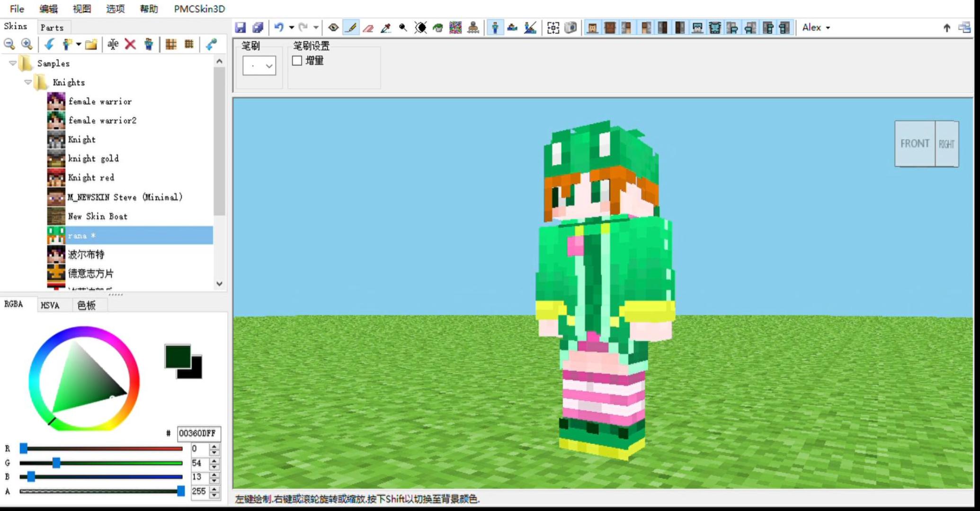
Task: Collapse the Samples folder
Action: 13,63
